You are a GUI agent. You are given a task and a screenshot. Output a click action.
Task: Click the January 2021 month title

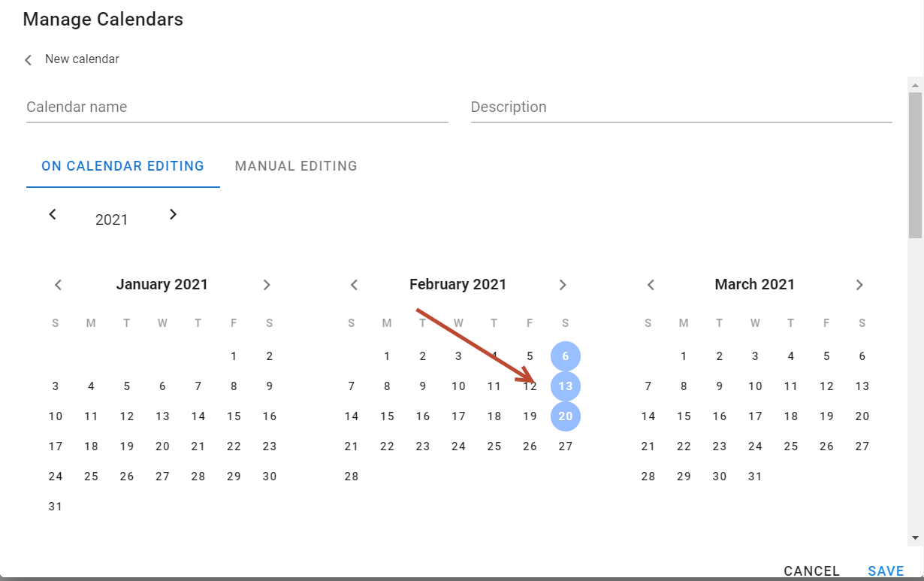coord(162,285)
